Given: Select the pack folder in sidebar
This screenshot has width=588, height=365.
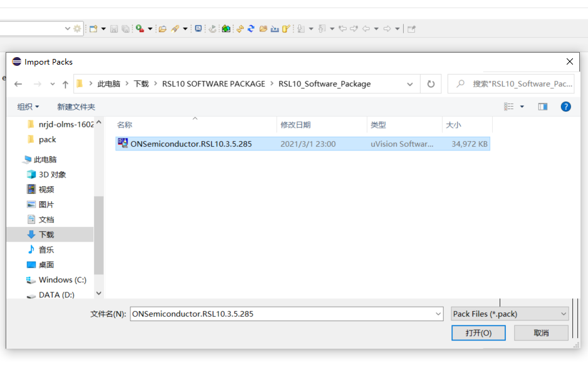Looking at the screenshot, I should click(x=42, y=140).
